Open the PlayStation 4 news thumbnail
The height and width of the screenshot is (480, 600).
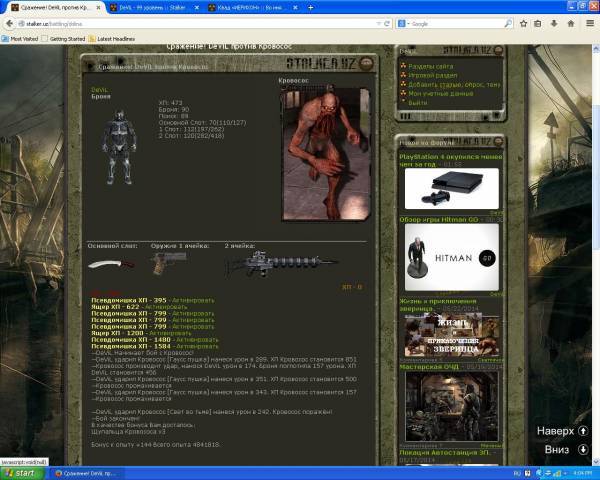coord(451,187)
